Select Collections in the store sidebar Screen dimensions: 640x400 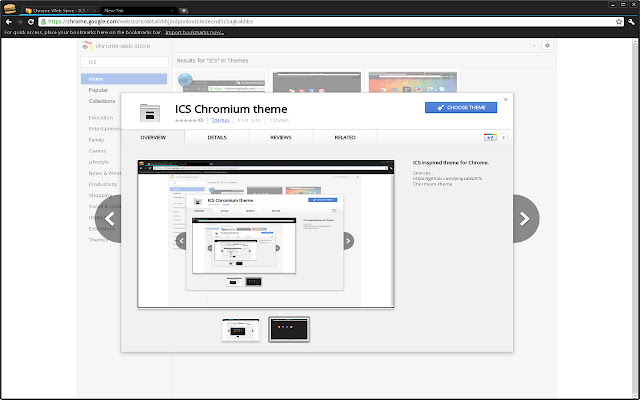pos(102,101)
